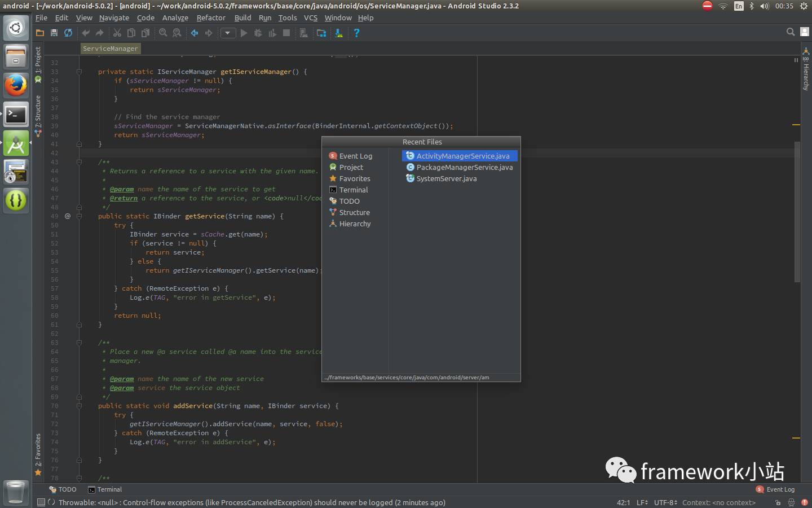
Task: Open the run configuration dropdown
Action: (x=228, y=33)
